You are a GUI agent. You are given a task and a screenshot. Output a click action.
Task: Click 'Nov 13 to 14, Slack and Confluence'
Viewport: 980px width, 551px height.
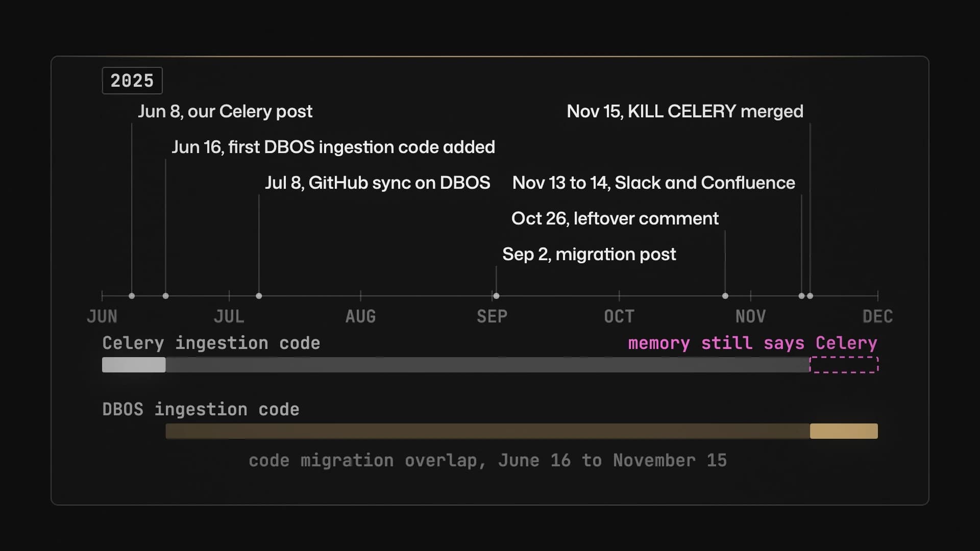[x=654, y=183]
